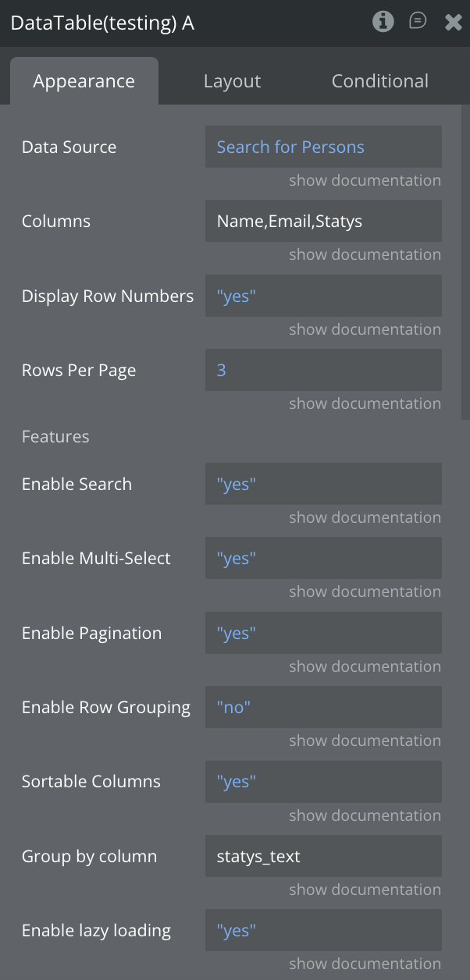Image resolution: width=470 pixels, height=980 pixels.
Task: Toggle the Enable Multi-Select value
Action: (x=323, y=558)
